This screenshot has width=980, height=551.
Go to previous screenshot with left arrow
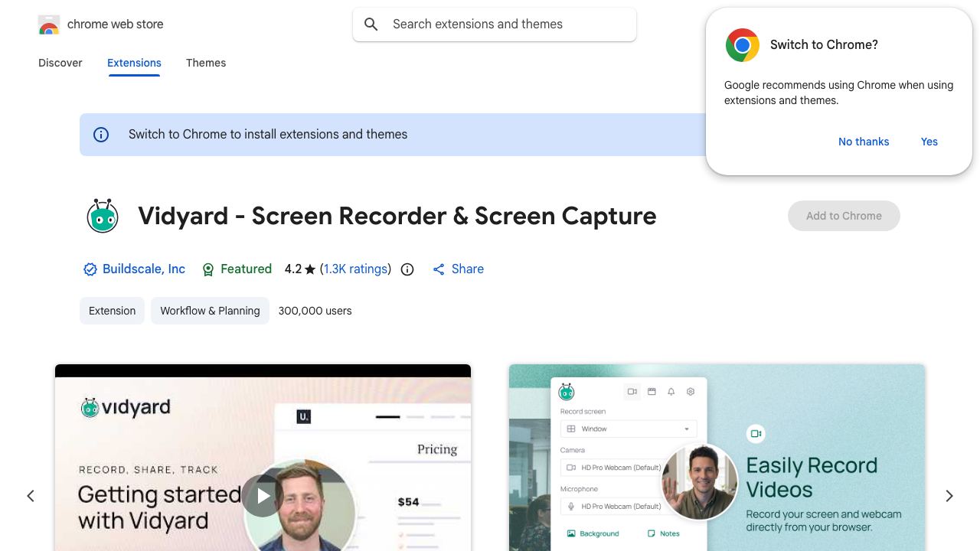click(x=31, y=496)
